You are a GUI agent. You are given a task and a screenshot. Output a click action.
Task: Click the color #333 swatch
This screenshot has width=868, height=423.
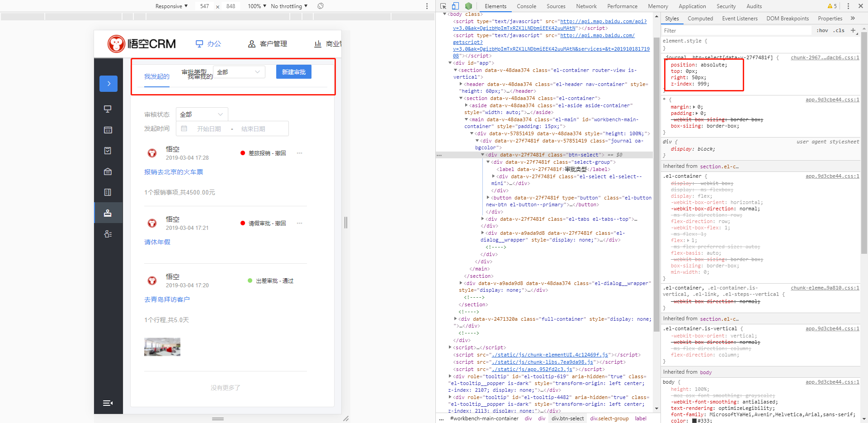694,421
